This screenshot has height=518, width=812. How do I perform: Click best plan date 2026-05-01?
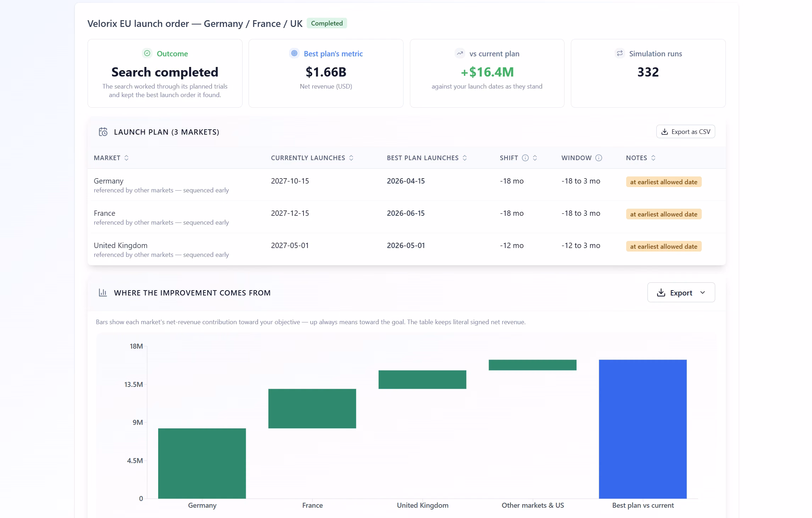406,246
